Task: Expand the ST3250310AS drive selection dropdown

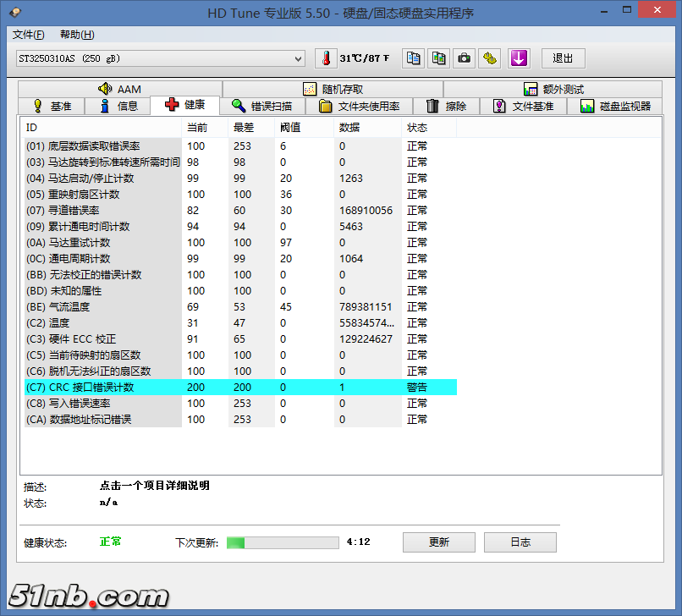Action: (297, 58)
